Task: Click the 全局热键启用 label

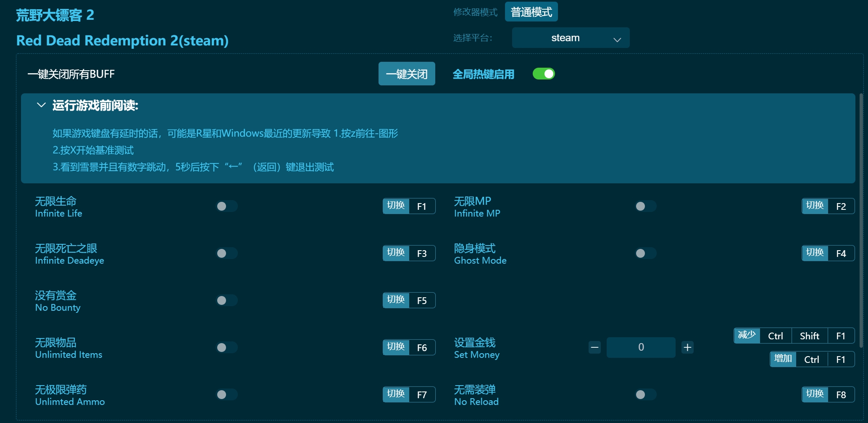Action: coord(483,74)
